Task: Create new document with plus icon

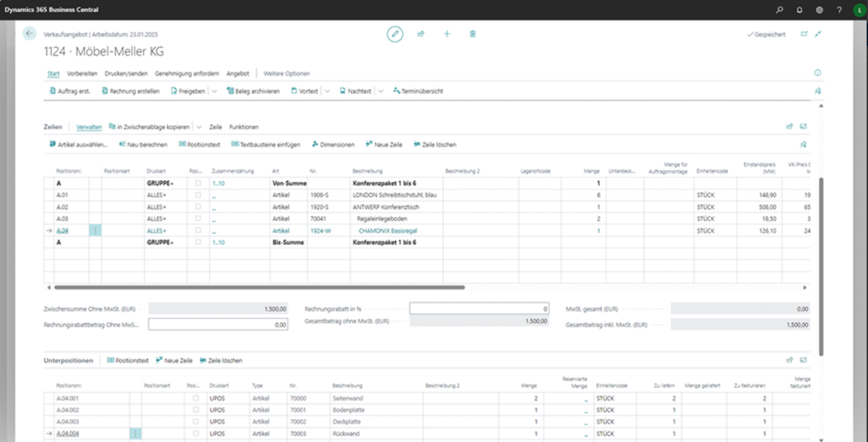Action: click(x=447, y=34)
